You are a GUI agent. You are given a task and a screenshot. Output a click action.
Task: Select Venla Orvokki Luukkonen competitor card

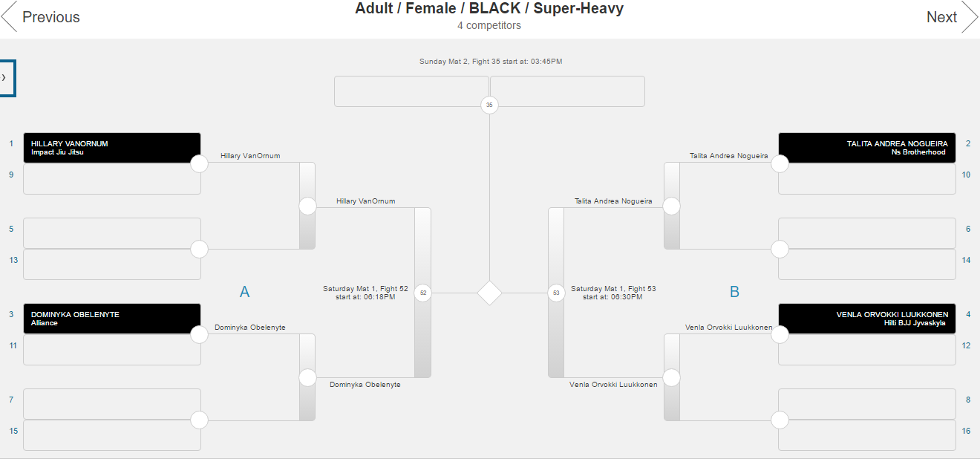tap(866, 319)
